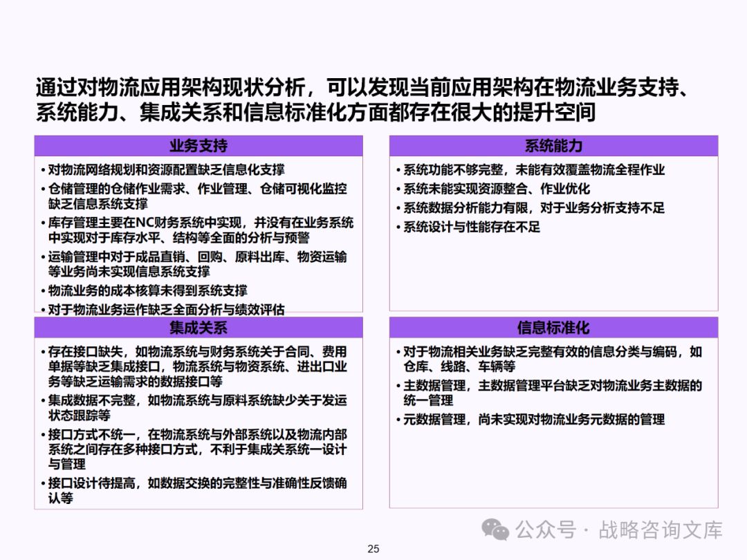Click bullet 对于物流业务运作缺乏全面分析与绩效评估
This screenshot has width=747, height=560.
(163, 310)
